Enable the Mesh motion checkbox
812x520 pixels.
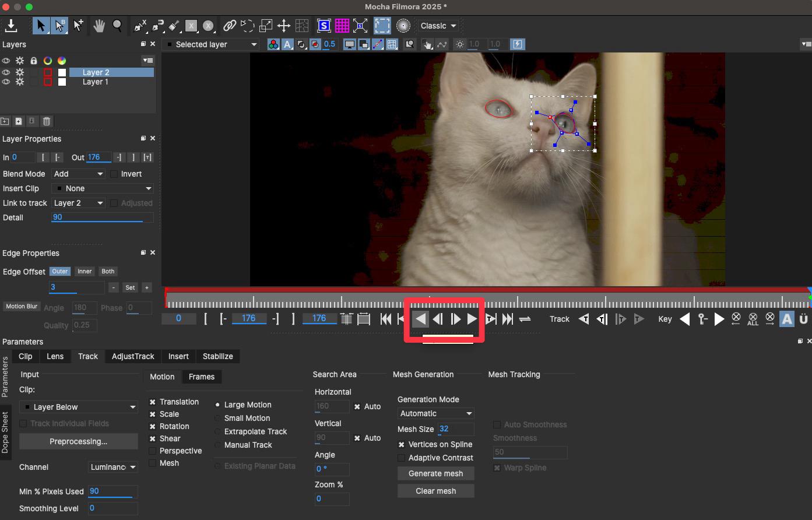tap(153, 463)
